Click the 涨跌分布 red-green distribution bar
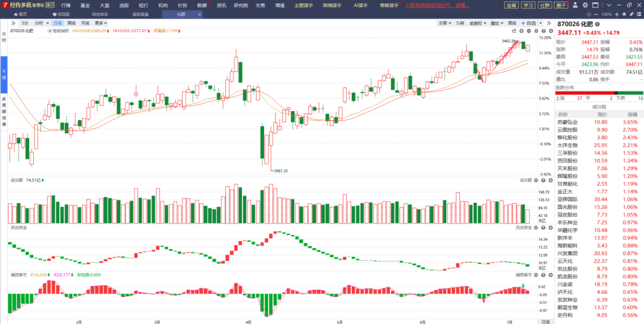The width and height of the screenshot is (644, 324). pyautogui.click(x=599, y=93)
